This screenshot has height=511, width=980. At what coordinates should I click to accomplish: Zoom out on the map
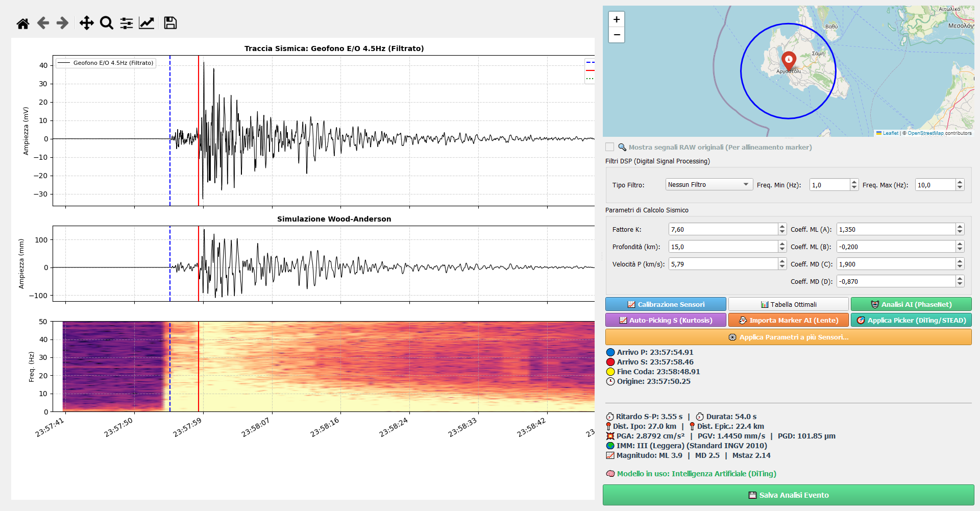coord(617,35)
